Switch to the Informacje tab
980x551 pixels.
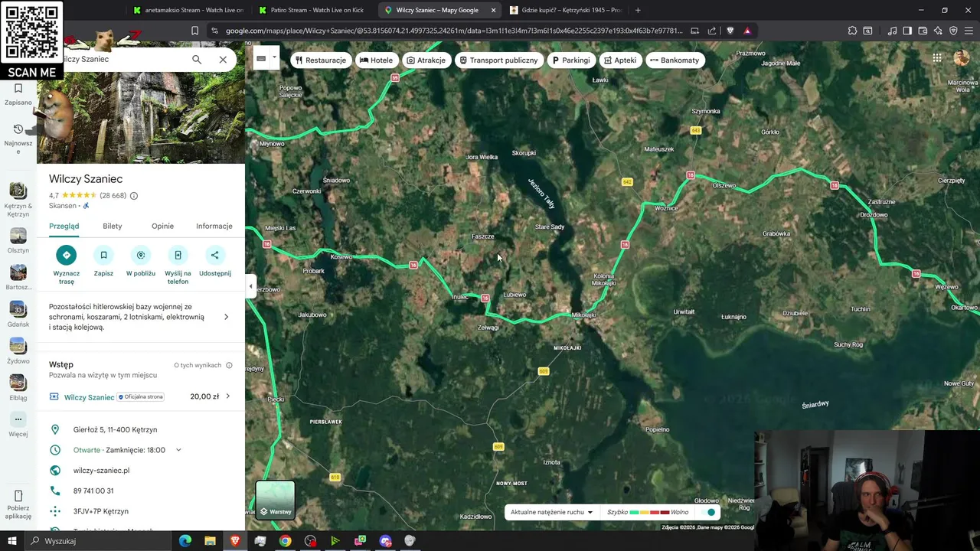(214, 226)
